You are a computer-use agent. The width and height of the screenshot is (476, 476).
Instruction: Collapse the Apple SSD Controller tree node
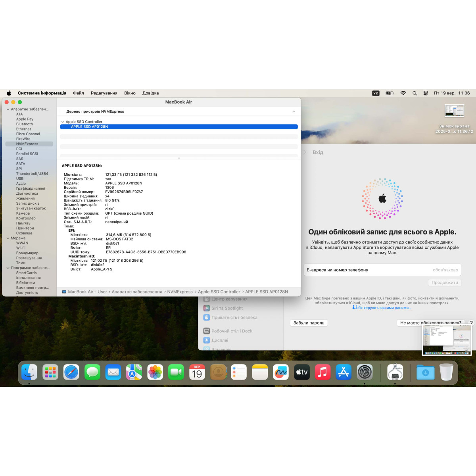click(x=63, y=122)
